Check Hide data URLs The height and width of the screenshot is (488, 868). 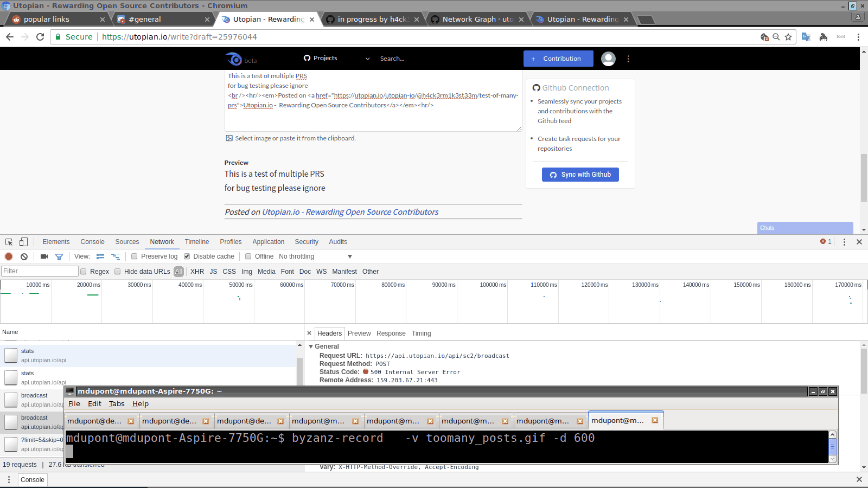[117, 272]
